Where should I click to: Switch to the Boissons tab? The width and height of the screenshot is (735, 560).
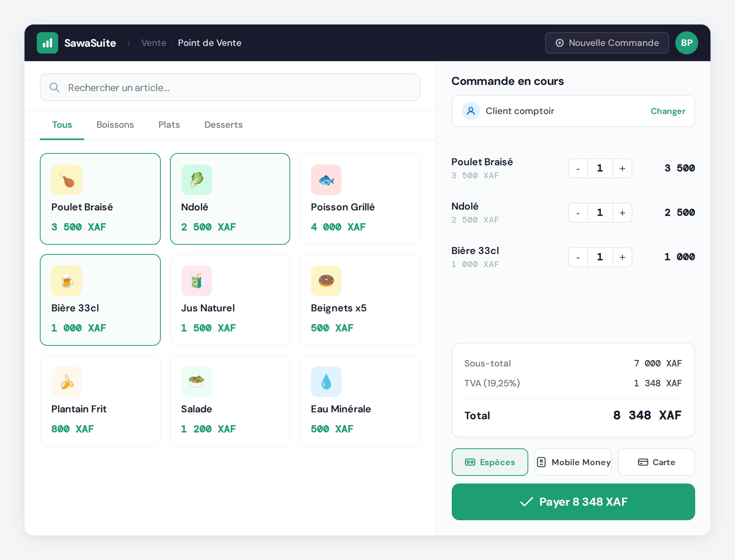115,125
